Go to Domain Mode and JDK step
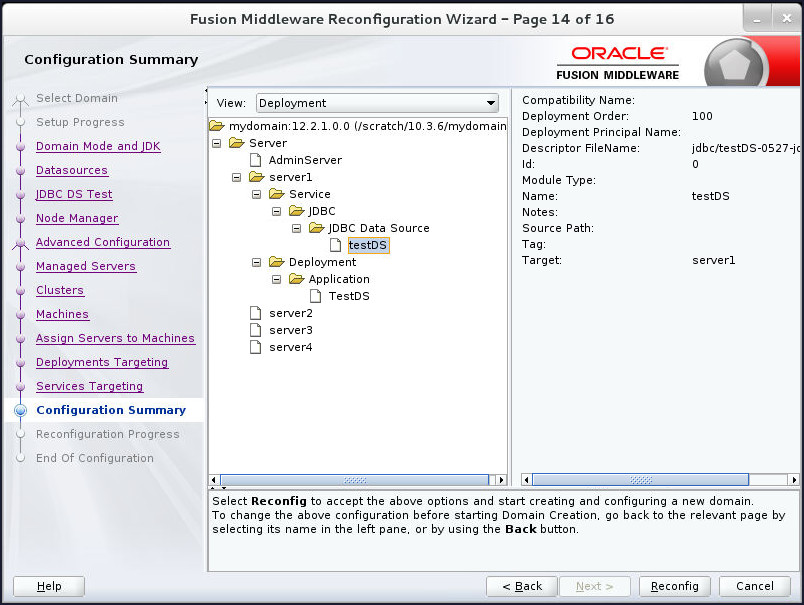 coord(98,146)
